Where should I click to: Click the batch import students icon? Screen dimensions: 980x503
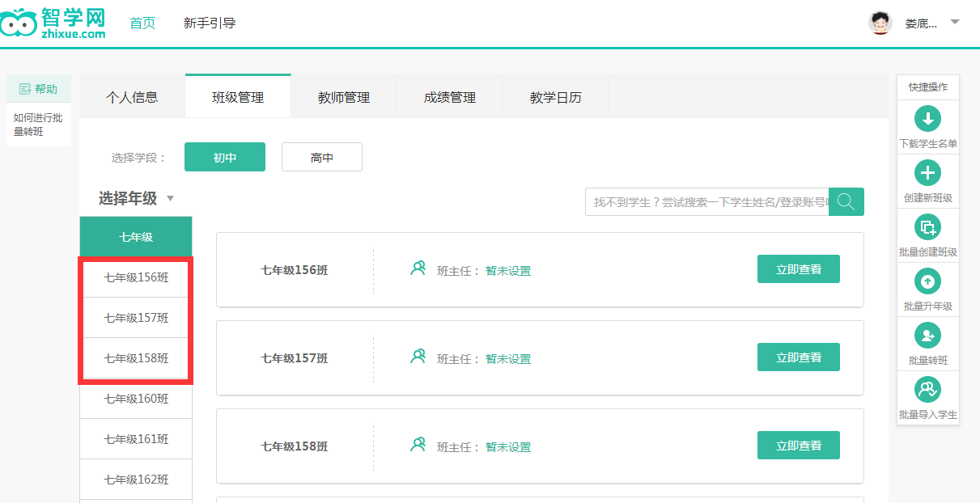point(927,390)
